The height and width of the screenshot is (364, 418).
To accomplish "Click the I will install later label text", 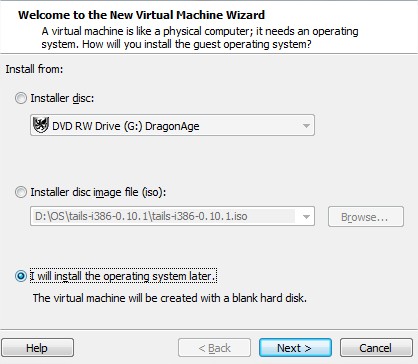I will 123,276.
